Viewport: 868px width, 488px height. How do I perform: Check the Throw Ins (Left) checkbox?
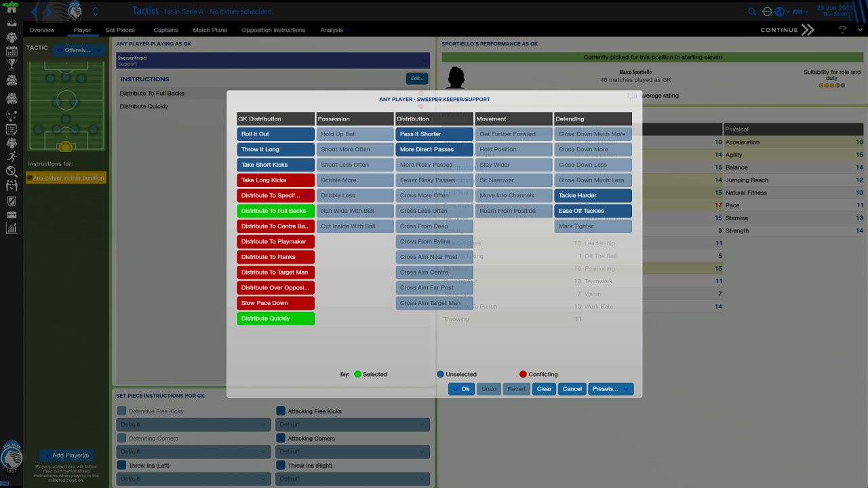pos(122,465)
